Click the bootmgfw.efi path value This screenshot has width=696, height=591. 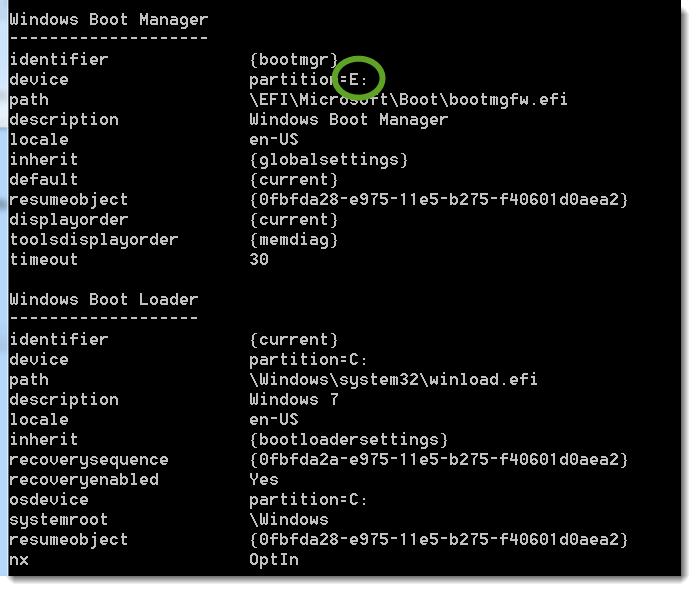[408, 100]
